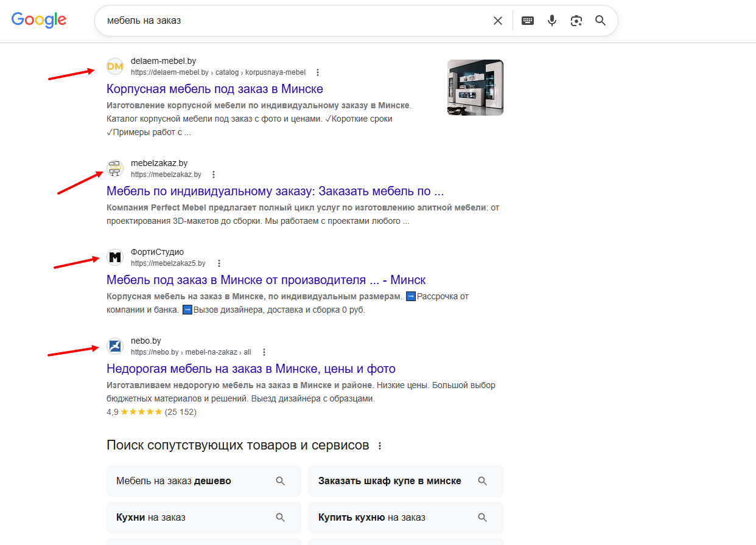The image size is (756, 545).
Task: Open more options for mebelzakaz5.by result
Action: 219,263
